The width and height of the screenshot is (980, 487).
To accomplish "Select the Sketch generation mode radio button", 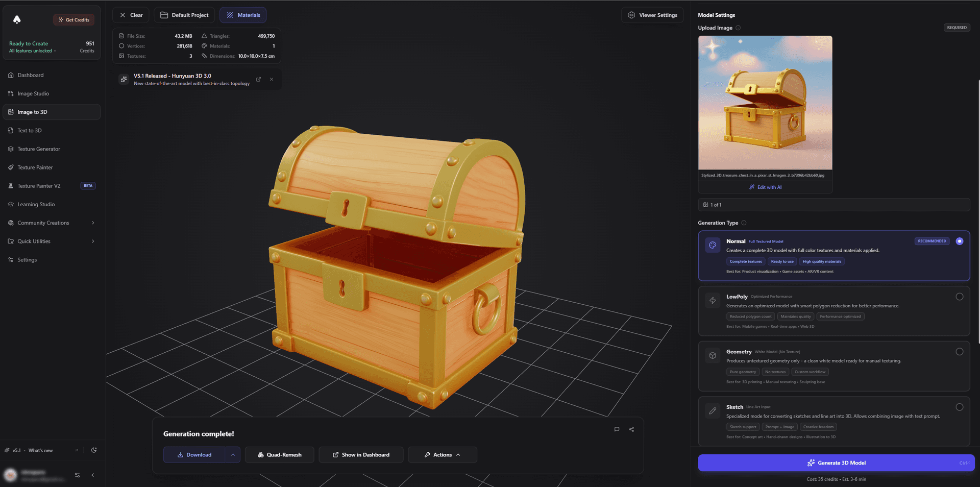I will pyautogui.click(x=960, y=407).
